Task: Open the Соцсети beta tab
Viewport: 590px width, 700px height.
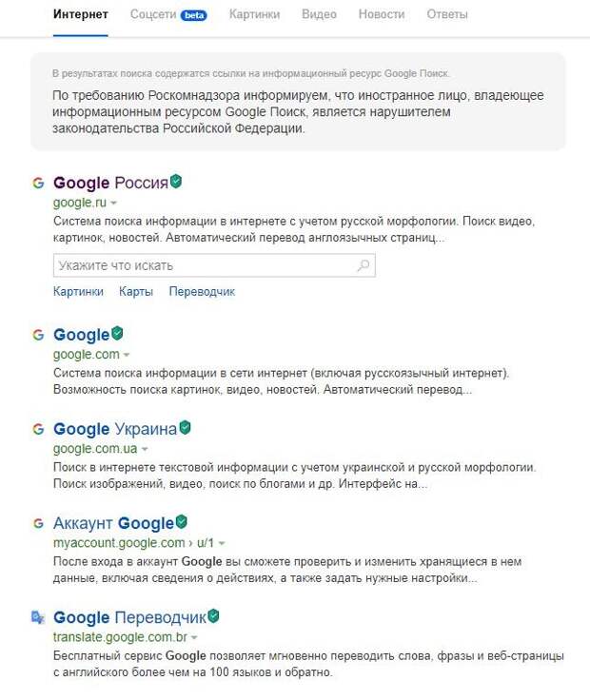Action: pyautogui.click(x=168, y=14)
